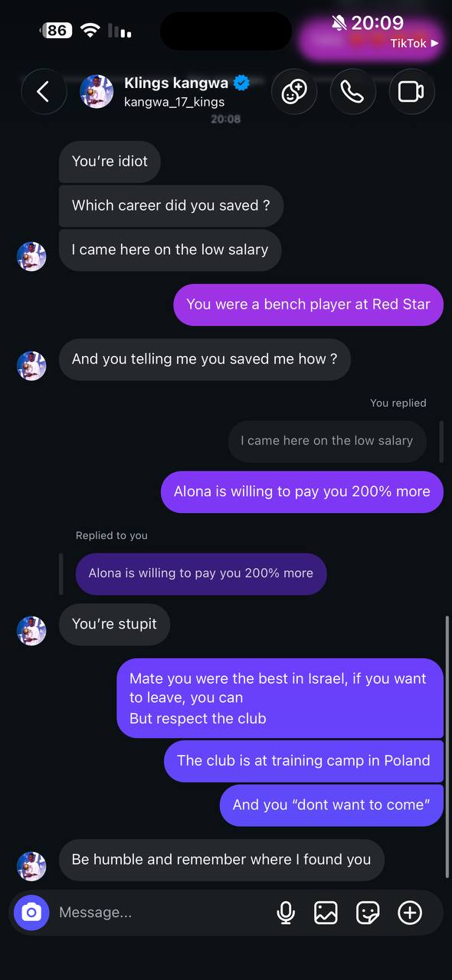
Task: Start a video call via camera icon
Action: pyautogui.click(x=411, y=92)
